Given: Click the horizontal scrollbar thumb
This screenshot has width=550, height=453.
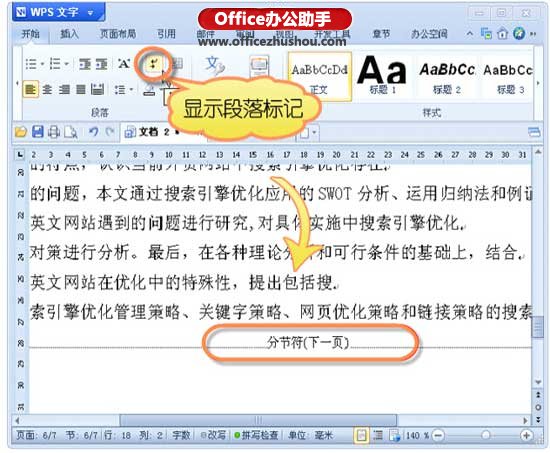Looking at the screenshot, I should [258, 420].
